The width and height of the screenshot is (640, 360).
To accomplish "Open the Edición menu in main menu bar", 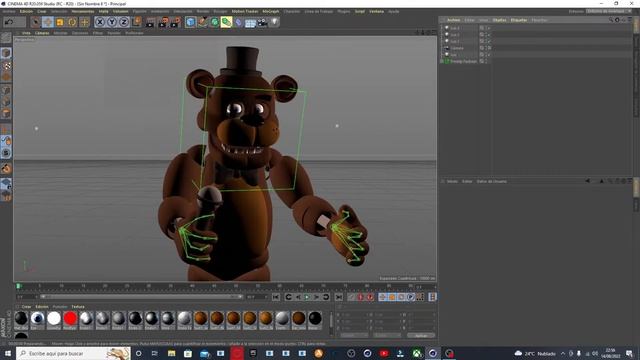I will (x=27, y=11).
